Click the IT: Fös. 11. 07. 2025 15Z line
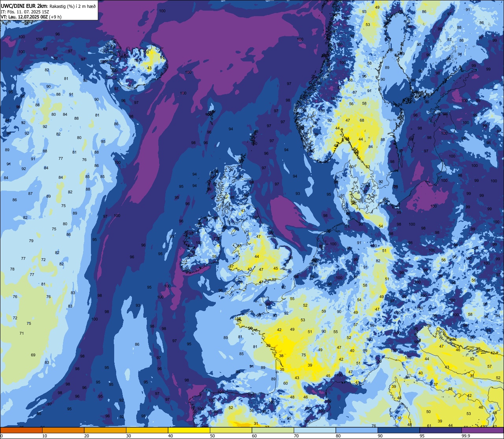Screen dimensions: 504x439 24,11
